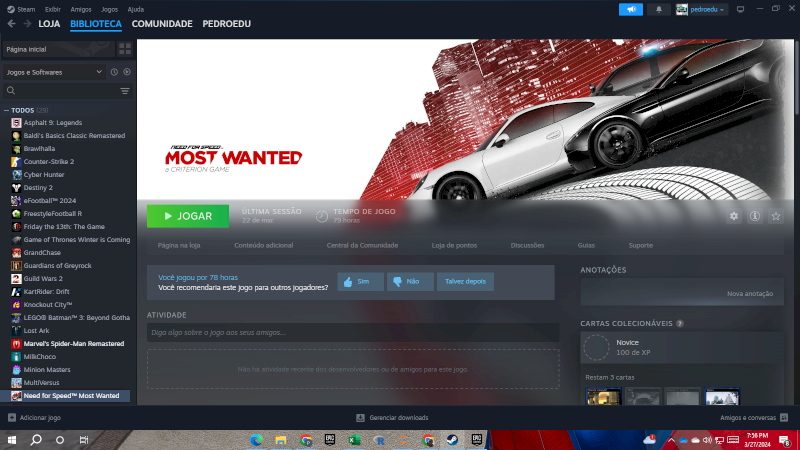Image resolution: width=800 pixels, height=450 pixels.
Task: Open Guias link
Action: click(586, 245)
